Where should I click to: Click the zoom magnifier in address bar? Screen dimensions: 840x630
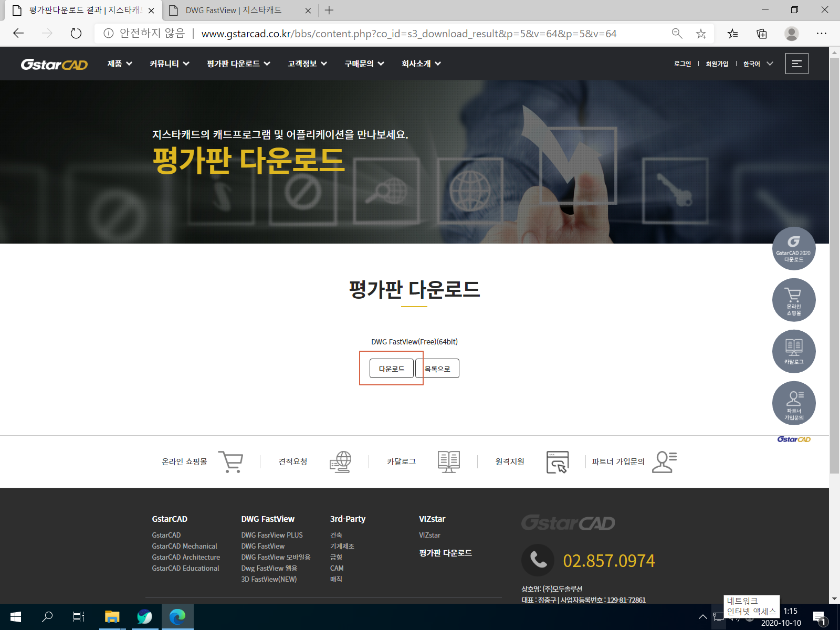click(x=677, y=34)
